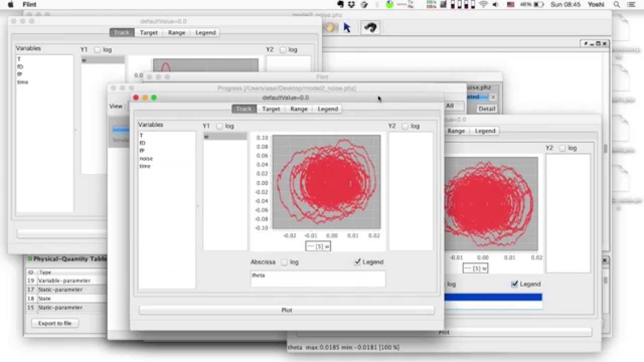Maximize the internal frame in main window
This screenshot has width=644, height=362.
(x=598, y=44)
